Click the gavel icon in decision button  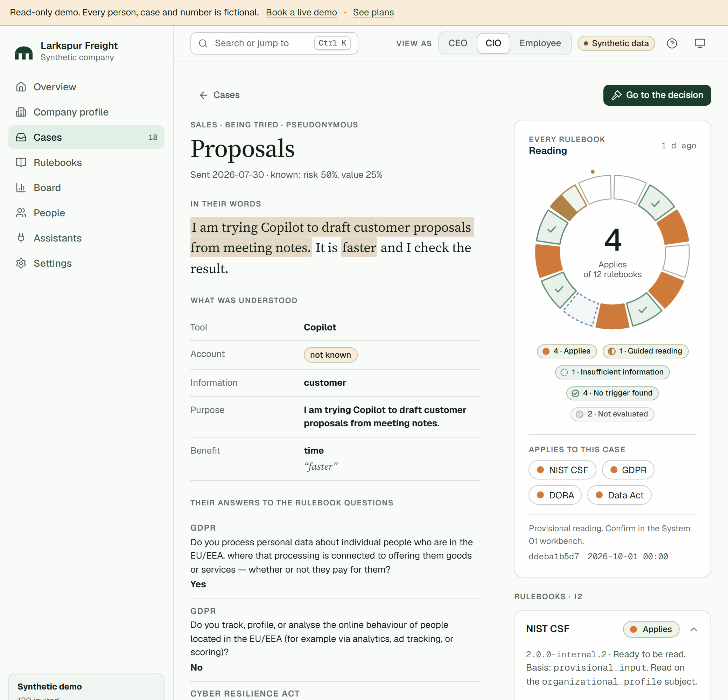pyautogui.click(x=617, y=95)
